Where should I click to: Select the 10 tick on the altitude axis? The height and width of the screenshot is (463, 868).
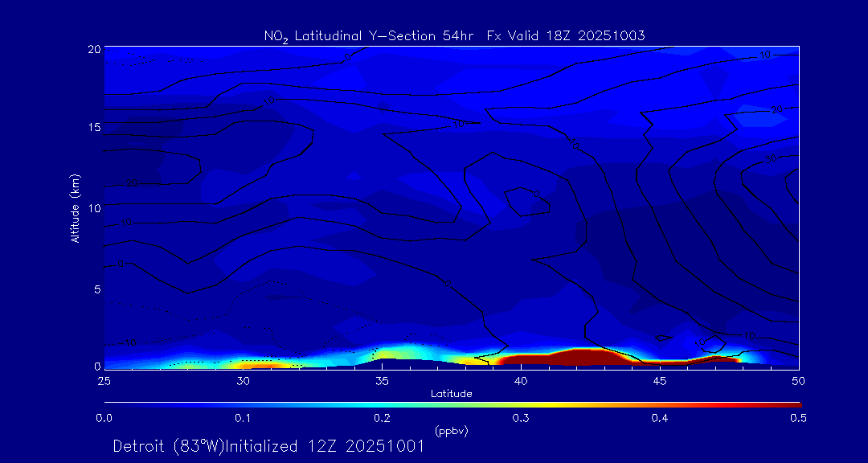pyautogui.click(x=94, y=208)
